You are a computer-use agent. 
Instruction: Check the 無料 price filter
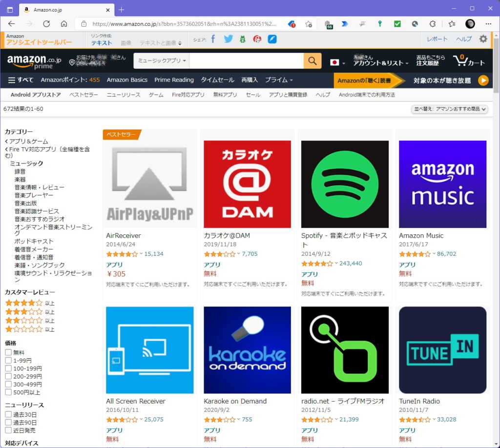8,352
